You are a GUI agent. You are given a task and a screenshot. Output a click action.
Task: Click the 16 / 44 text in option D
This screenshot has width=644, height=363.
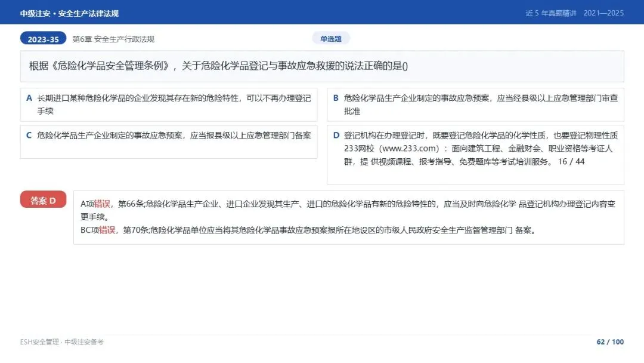click(571, 162)
